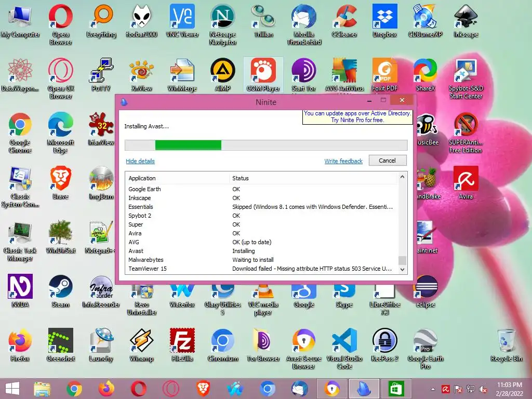The height and width of the screenshot is (399, 532).
Task: Select the Google Earth row
Action: [261, 189]
